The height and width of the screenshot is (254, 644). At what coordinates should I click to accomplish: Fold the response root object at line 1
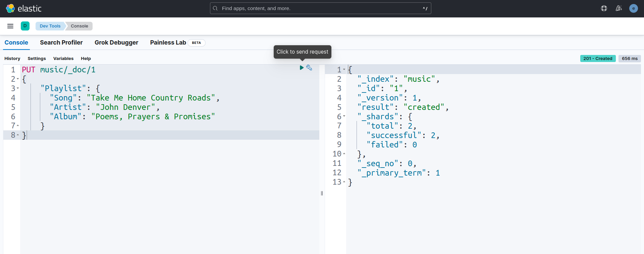coord(344,70)
